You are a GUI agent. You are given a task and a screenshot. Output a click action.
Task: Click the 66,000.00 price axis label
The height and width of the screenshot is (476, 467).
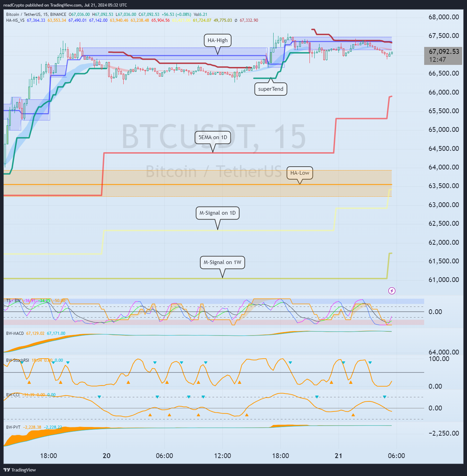coord(444,93)
